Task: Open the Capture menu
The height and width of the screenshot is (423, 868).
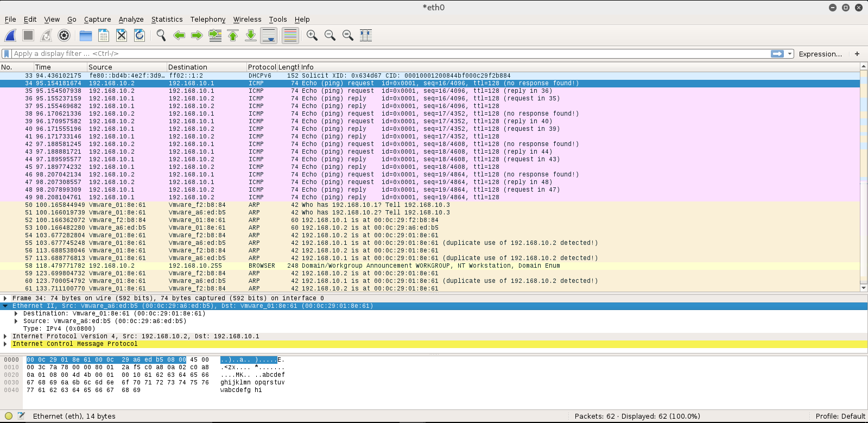Action: pos(97,19)
